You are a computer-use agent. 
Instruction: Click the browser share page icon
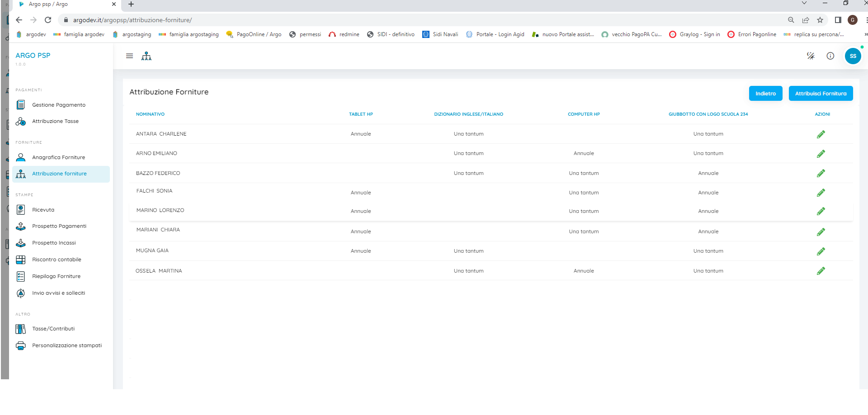coord(806,20)
